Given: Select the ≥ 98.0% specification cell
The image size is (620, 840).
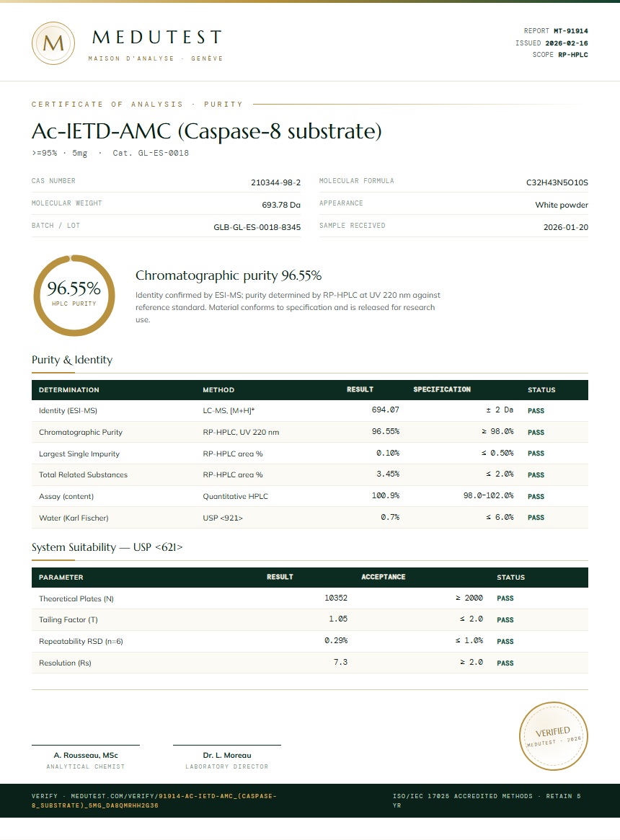Looking at the screenshot, I should 497,431.
